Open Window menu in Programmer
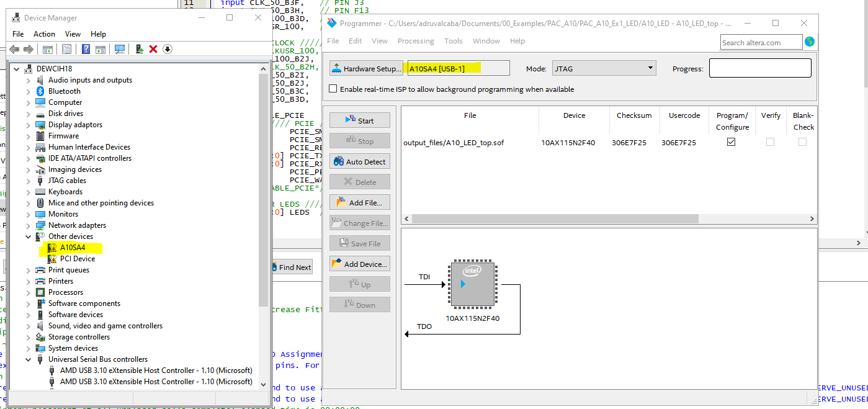Image resolution: width=868 pixels, height=409 pixels. (x=486, y=41)
